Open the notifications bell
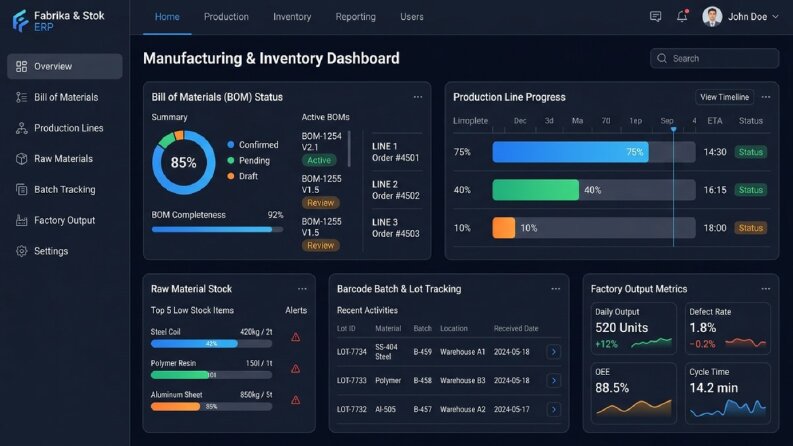793x446 pixels. coord(682,16)
